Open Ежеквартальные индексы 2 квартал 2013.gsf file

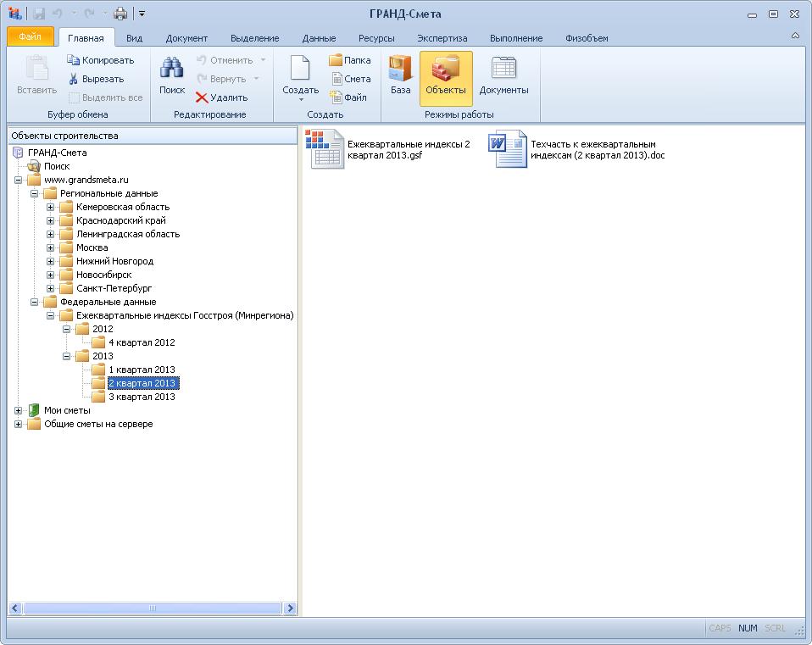388,150
